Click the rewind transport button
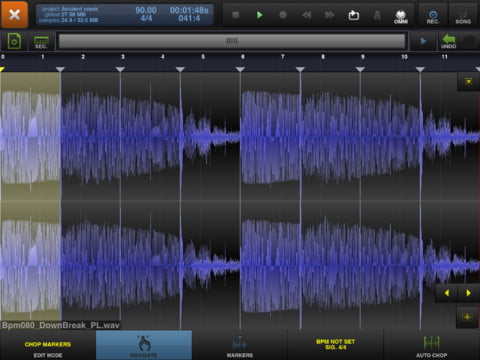The height and width of the screenshot is (360, 480). pyautogui.click(x=306, y=15)
